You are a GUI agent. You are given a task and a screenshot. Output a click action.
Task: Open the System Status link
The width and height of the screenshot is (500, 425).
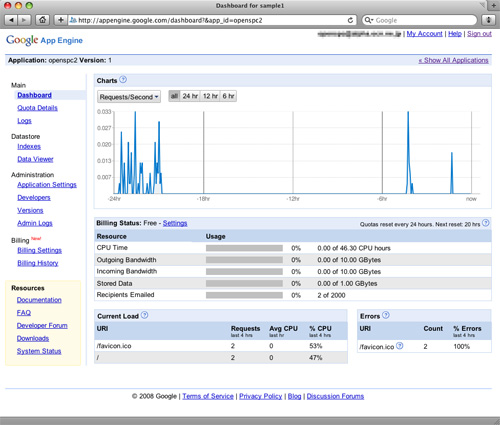(x=39, y=351)
